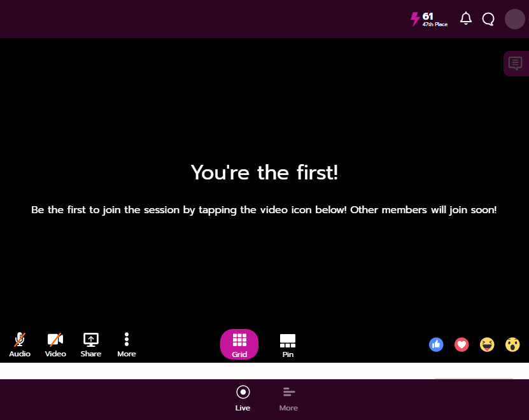Open the Live tab in bottom navigation

[x=243, y=398]
